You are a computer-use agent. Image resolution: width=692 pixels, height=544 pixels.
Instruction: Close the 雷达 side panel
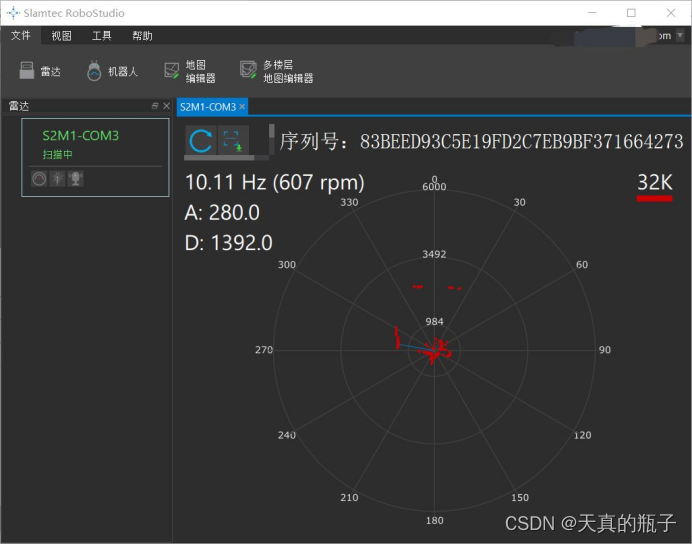(166, 105)
